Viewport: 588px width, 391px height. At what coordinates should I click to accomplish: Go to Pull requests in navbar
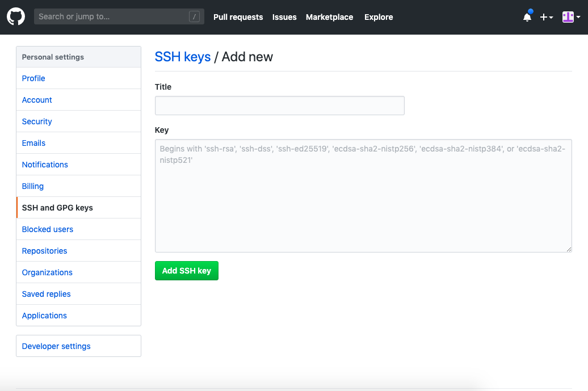click(x=238, y=17)
